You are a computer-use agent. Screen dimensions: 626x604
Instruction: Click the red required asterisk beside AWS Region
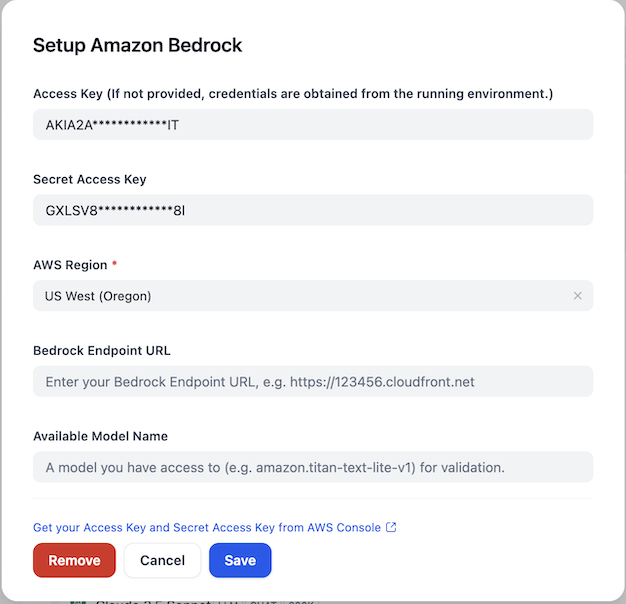(114, 264)
